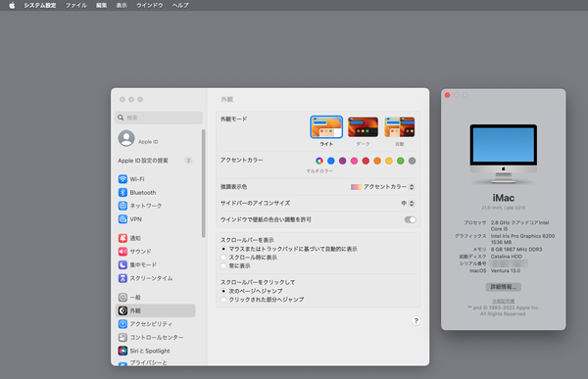Open the 強調表示色 dropdown
Image resolution: width=588 pixels, height=379 pixels.
click(382, 187)
